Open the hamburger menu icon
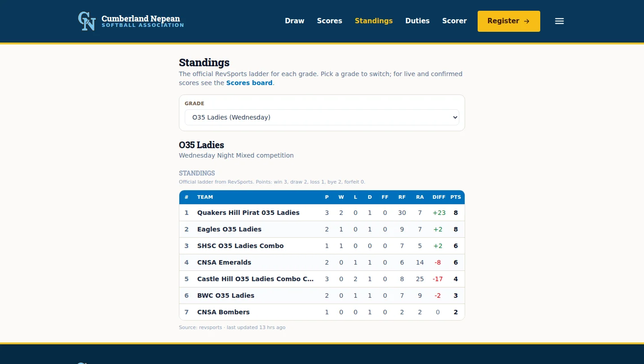This screenshot has height=364, width=644. [x=559, y=21]
